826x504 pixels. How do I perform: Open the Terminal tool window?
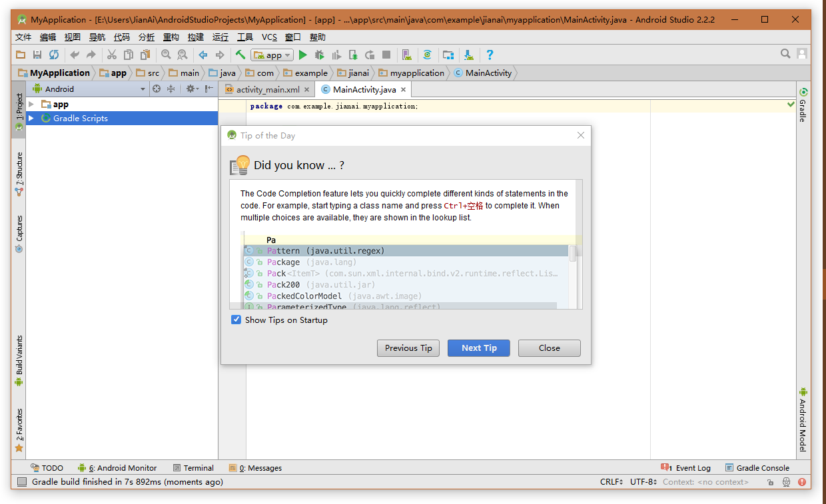pyautogui.click(x=193, y=468)
